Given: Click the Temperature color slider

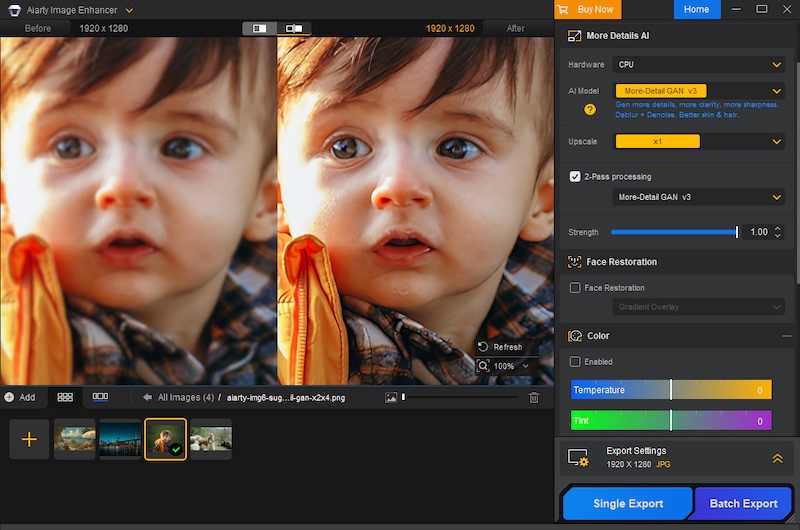Looking at the screenshot, I should click(671, 390).
